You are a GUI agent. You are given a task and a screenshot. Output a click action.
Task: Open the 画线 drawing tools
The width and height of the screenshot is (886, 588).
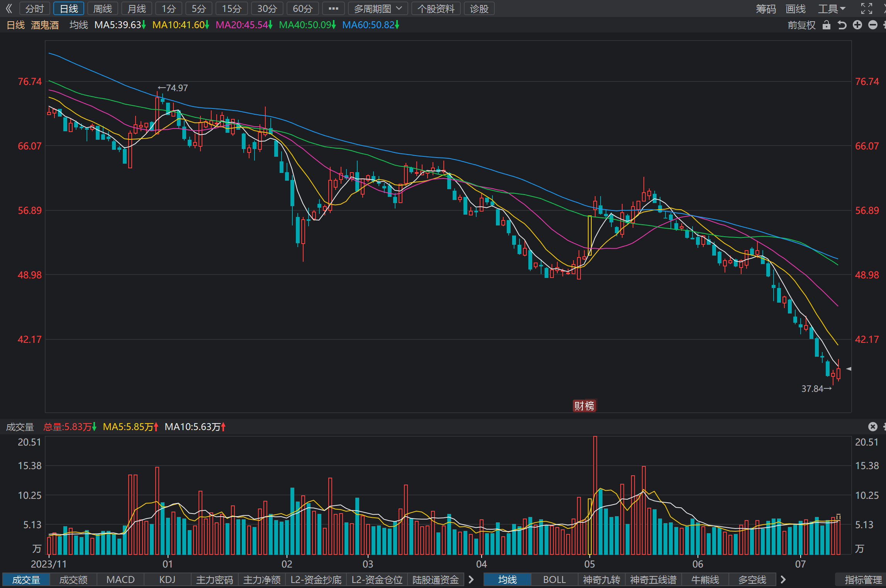coord(796,8)
